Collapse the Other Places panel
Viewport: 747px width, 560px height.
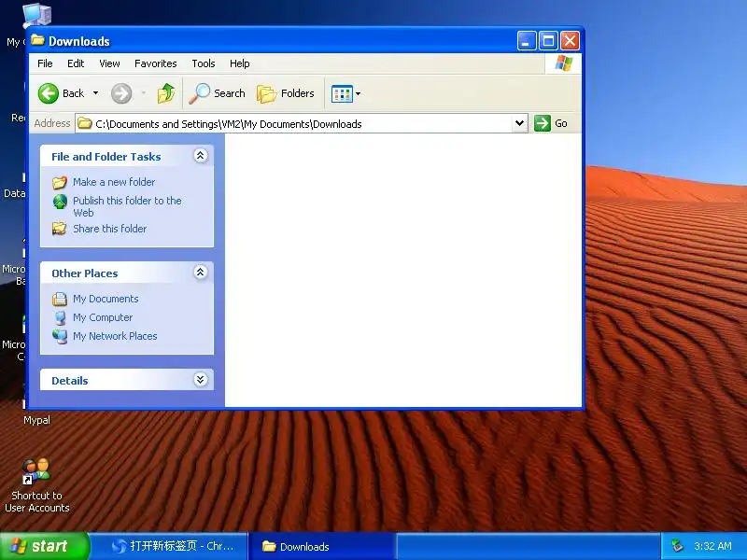click(201, 273)
